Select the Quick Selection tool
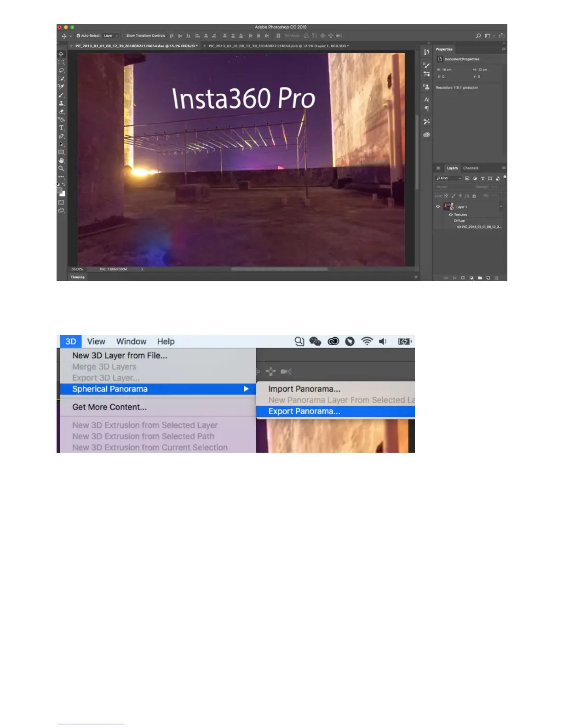 [x=61, y=79]
